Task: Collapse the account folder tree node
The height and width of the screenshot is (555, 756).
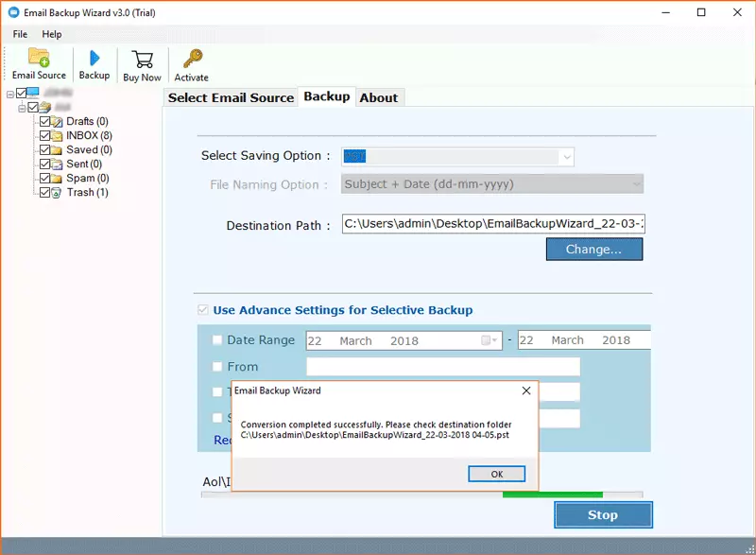Action: [22, 109]
